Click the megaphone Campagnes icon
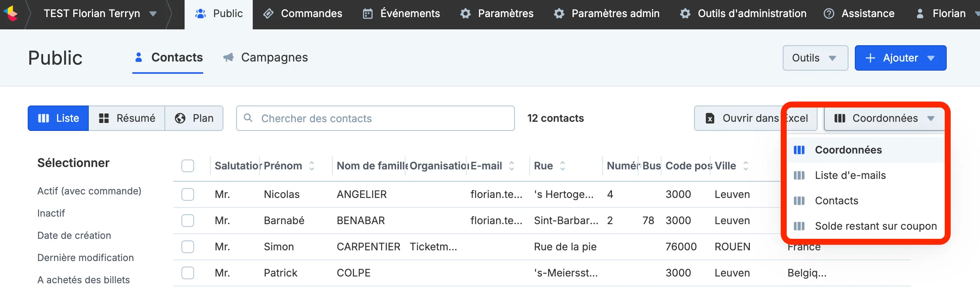 pos(228,58)
